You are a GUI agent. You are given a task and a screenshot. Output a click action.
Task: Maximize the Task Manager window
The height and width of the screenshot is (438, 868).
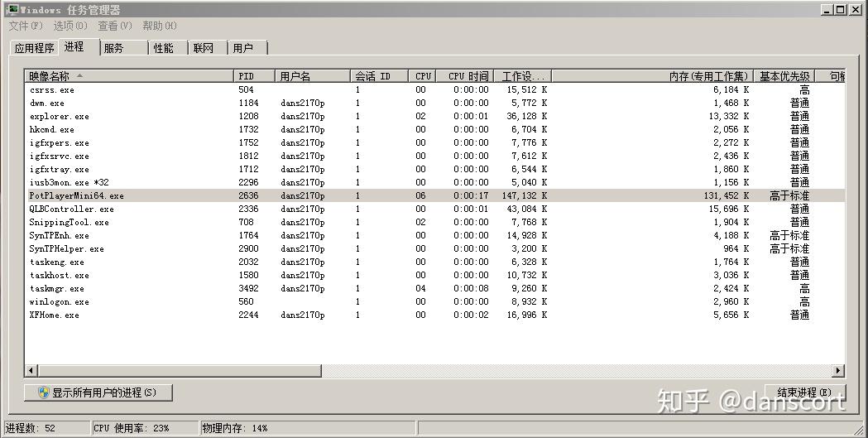(841, 9)
